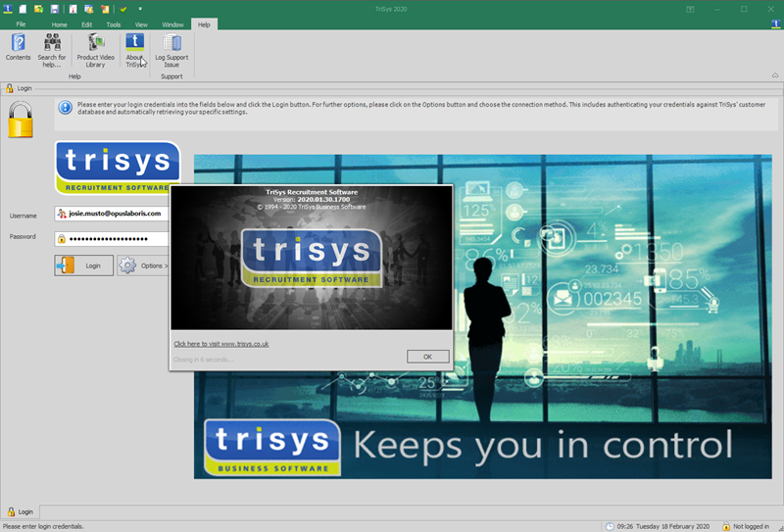The image size is (784, 532).
Task: Click the red T document icon in quick access toolbar
Action: [x=73, y=9]
